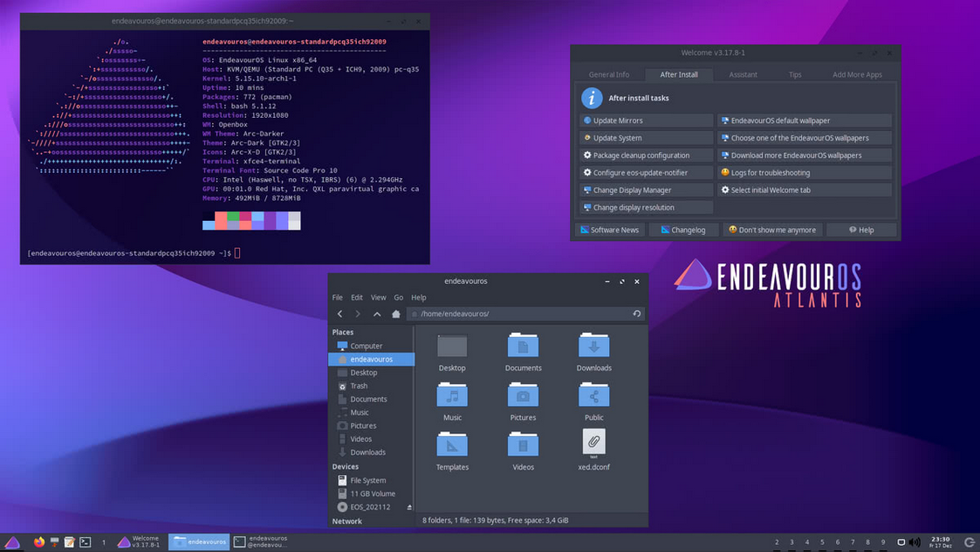Click Don't show me anymore
980x552 pixels.
[x=772, y=231]
